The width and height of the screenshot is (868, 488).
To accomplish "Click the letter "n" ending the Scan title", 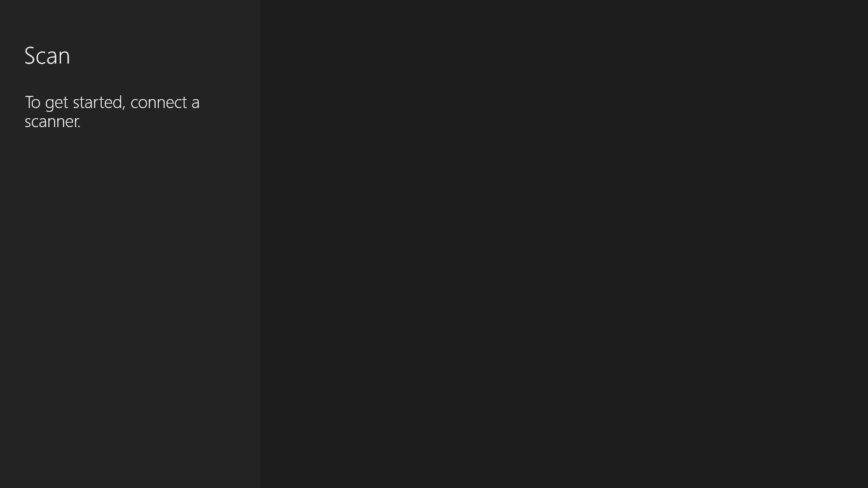I will [x=65, y=58].
